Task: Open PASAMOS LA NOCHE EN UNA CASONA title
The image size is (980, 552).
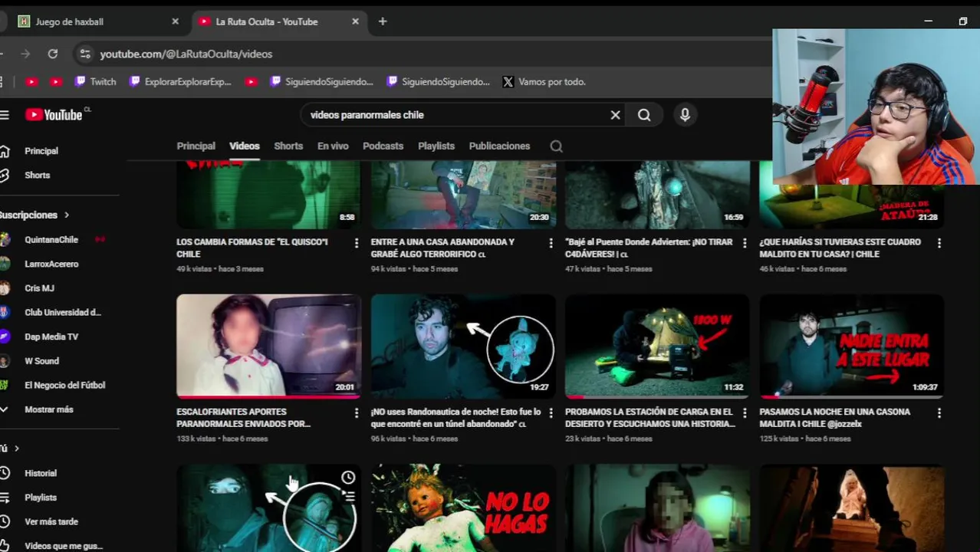Action: coord(835,418)
